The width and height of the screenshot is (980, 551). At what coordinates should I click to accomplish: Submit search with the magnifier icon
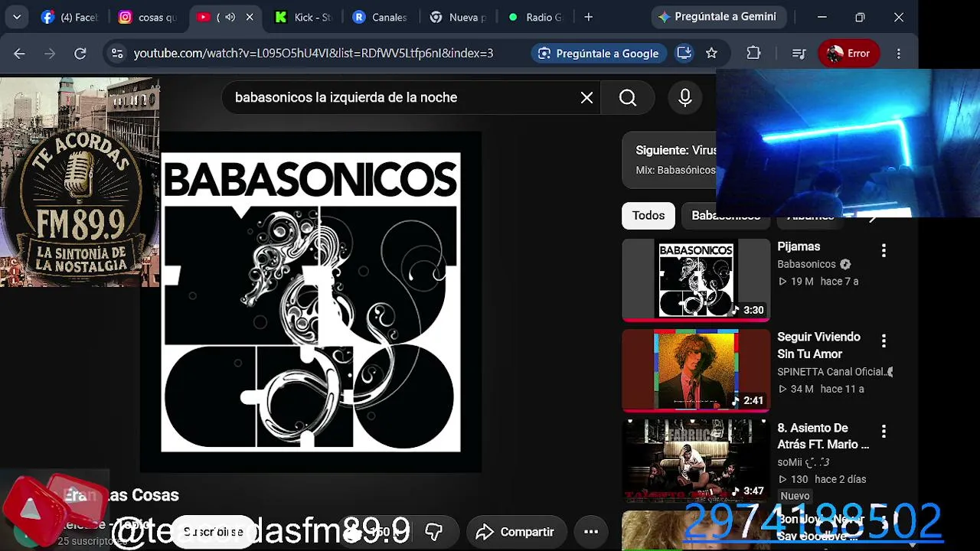pos(628,98)
